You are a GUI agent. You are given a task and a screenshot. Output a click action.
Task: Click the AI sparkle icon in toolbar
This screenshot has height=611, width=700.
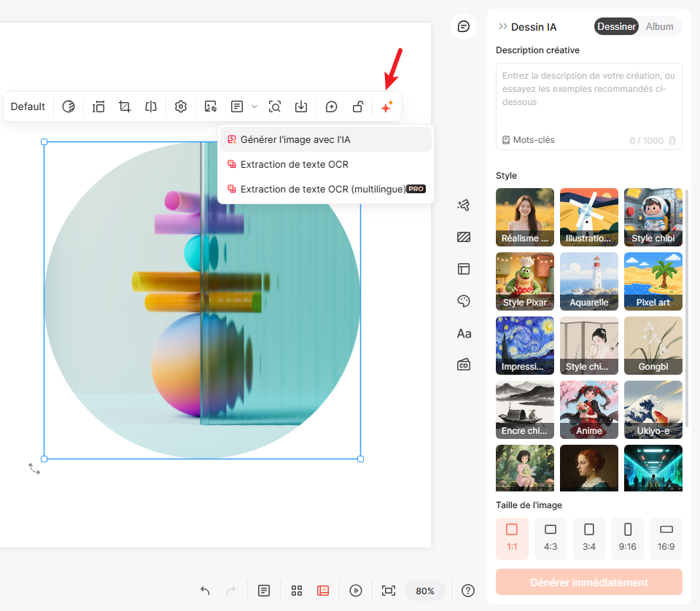pos(386,106)
